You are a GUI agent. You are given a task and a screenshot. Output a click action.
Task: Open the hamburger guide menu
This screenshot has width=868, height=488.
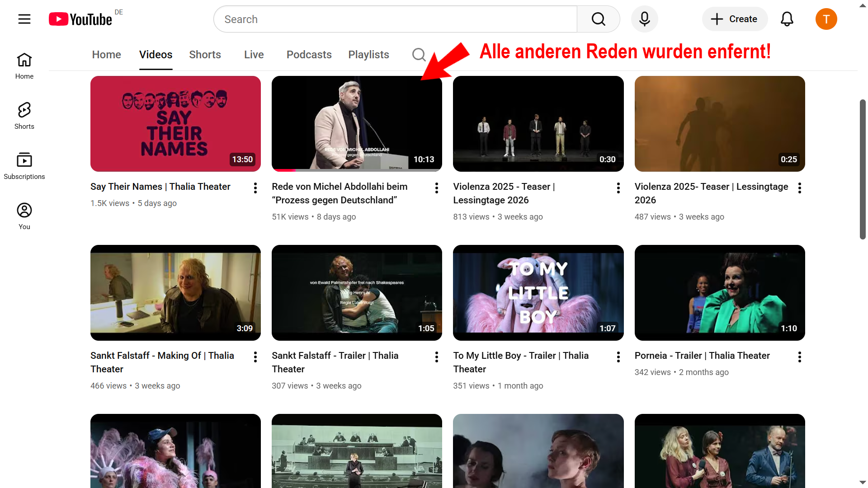click(24, 19)
